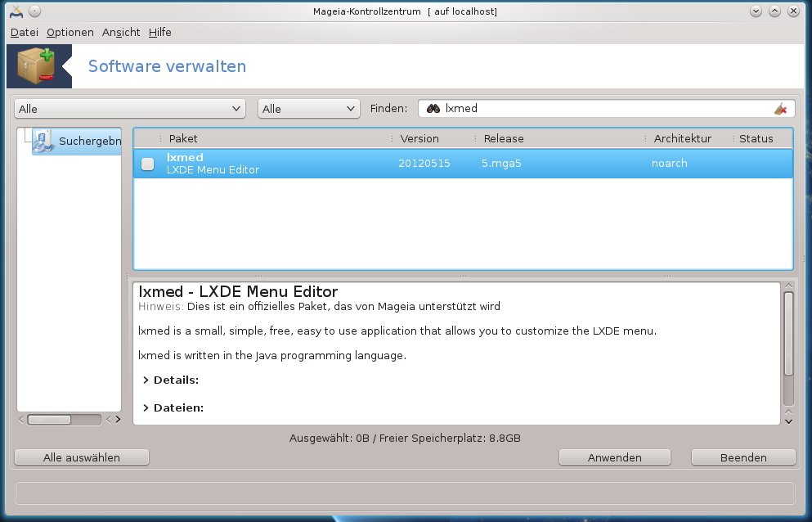Open the Optionen menu
This screenshot has width=812, height=522.
(70, 32)
